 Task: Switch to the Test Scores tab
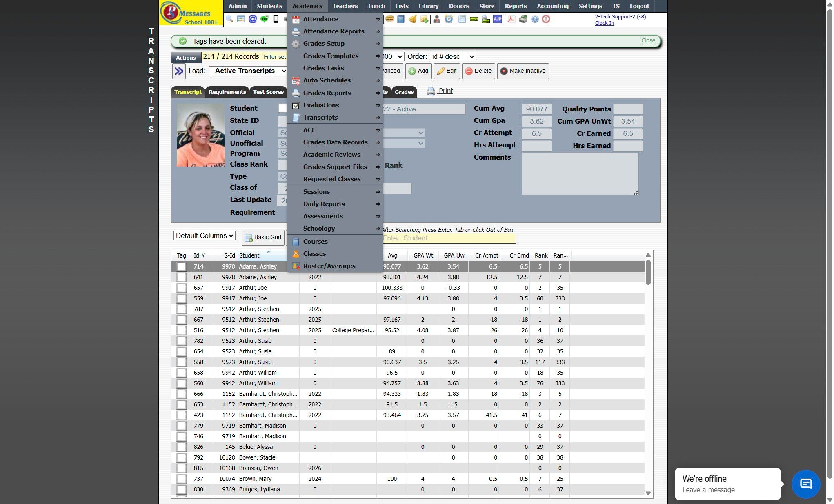click(268, 92)
